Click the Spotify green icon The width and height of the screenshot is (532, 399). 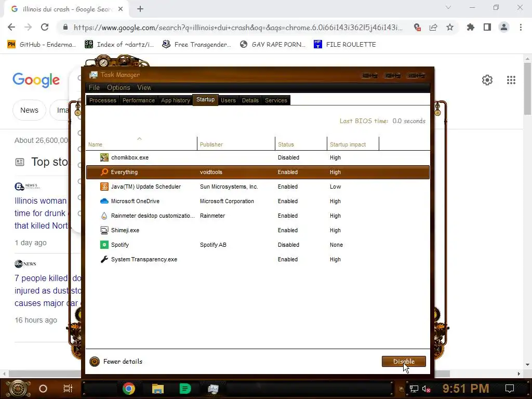coord(104,245)
